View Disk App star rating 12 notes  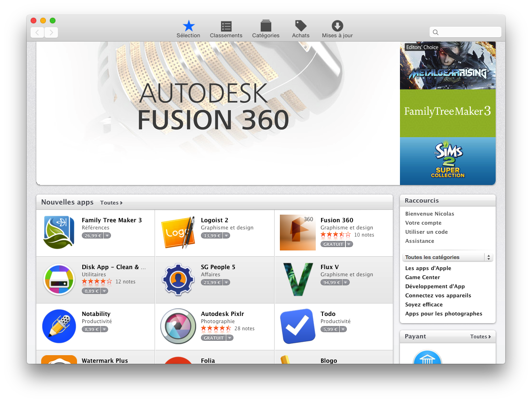pos(109,282)
